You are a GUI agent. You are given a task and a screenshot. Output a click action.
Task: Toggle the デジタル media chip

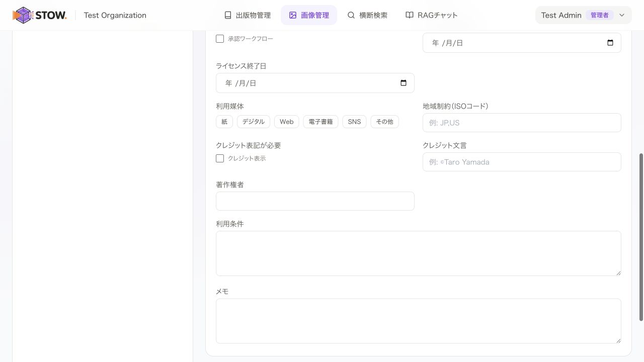[x=254, y=122]
